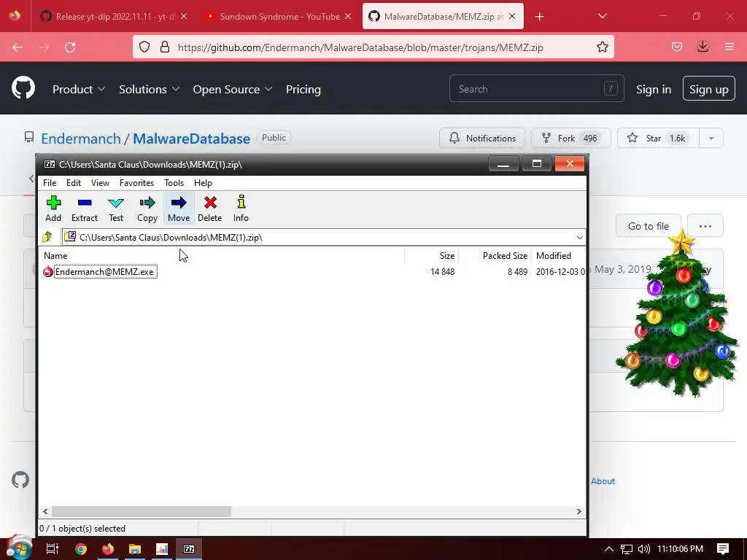Open the About link in GitHub footer
747x560 pixels.
click(603, 481)
